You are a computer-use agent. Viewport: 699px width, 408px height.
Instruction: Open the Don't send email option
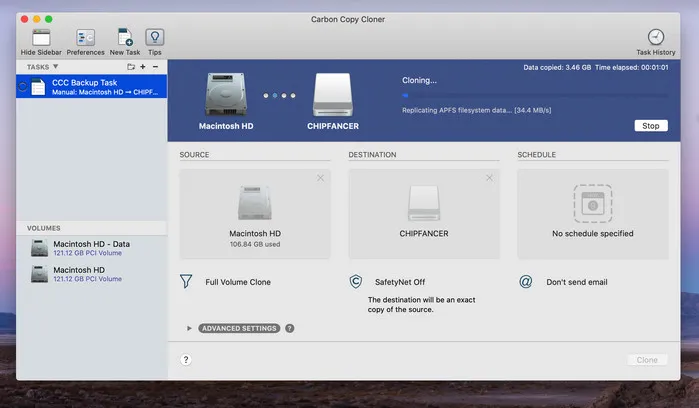(577, 282)
